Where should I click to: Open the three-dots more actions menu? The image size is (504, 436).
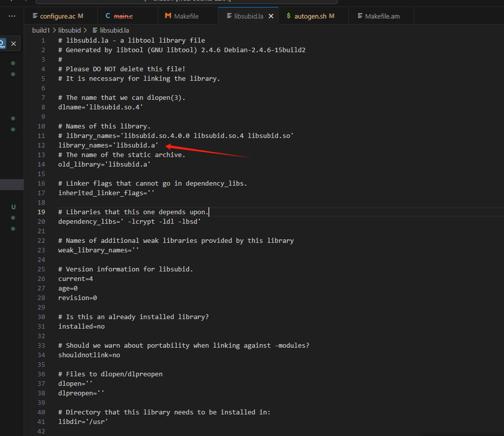point(12,16)
